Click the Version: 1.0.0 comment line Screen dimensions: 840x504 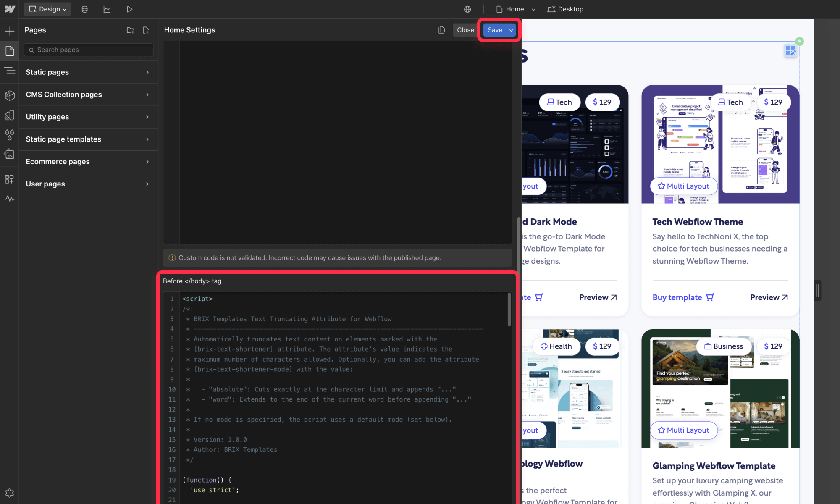click(216, 440)
